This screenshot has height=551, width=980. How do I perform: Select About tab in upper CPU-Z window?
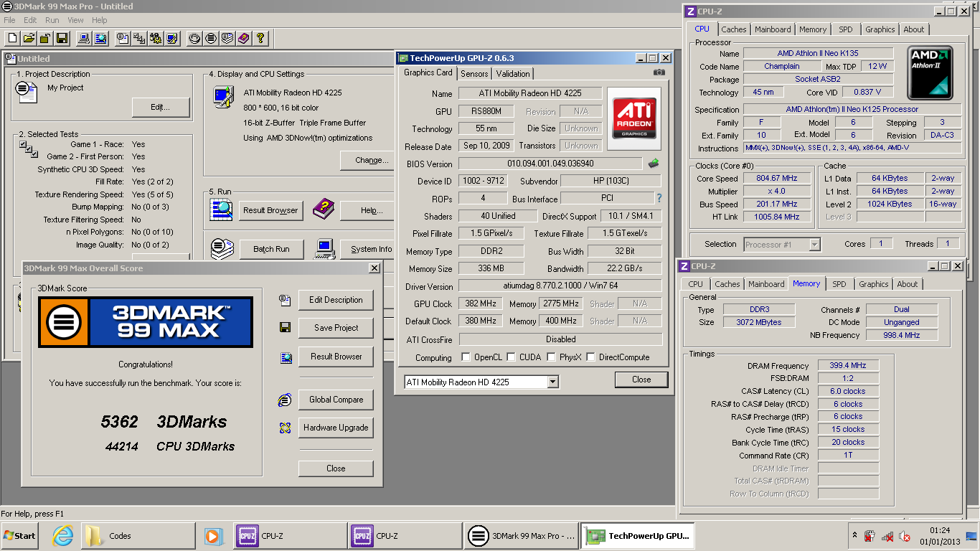[x=914, y=29]
